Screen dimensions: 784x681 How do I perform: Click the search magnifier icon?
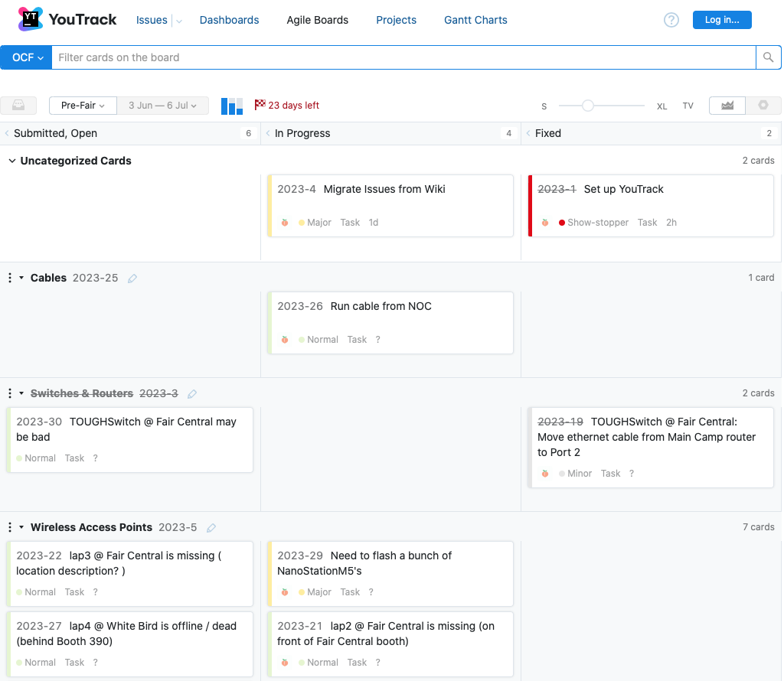pyautogui.click(x=769, y=57)
